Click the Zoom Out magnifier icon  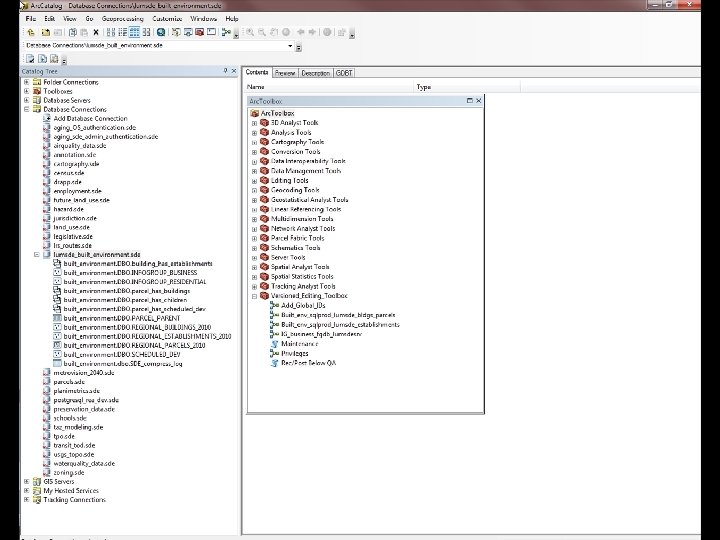click(262, 32)
